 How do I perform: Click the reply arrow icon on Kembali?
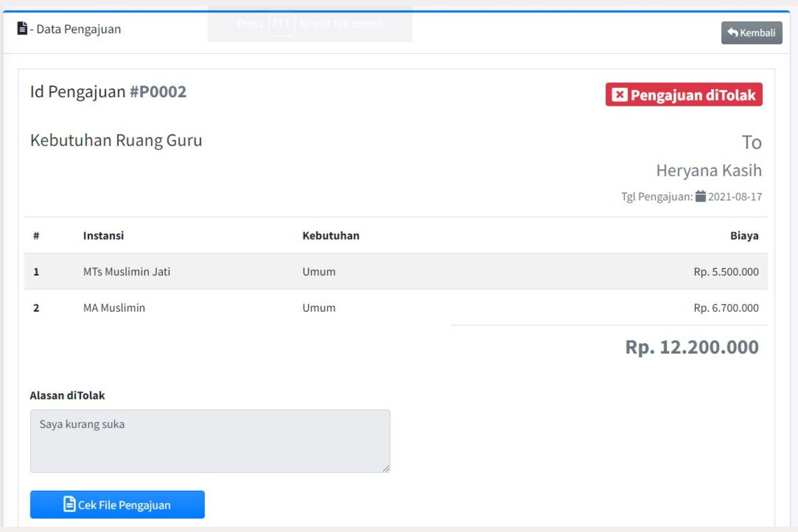pos(733,33)
